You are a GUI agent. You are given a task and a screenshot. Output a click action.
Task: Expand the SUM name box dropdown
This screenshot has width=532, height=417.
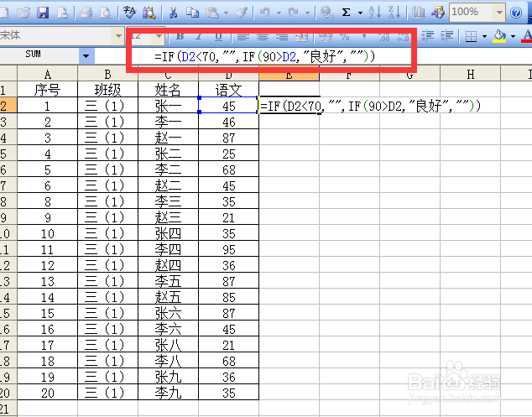[x=86, y=56]
